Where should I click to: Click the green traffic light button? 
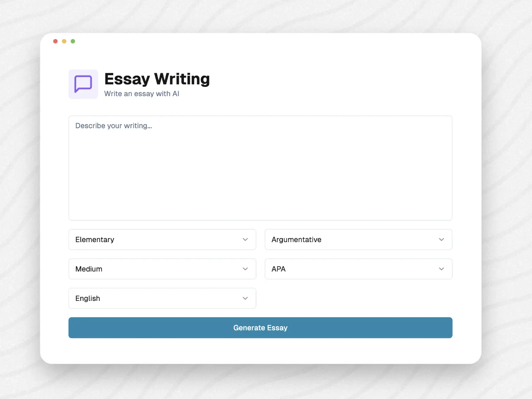click(x=73, y=41)
